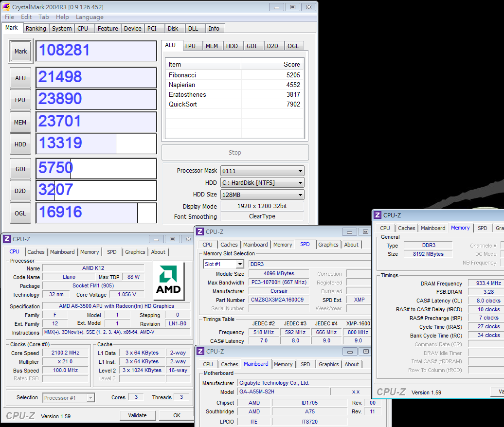Click the OK button in CPU-Z CPU window
The image size is (504, 427).
[177, 415]
